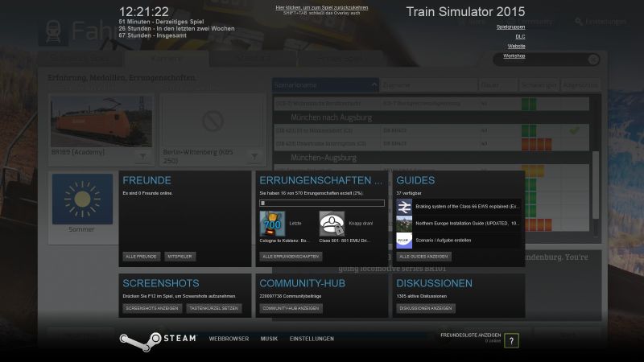
Task: Click TASTENKÜRZEL SETZEN button
Action: click(213, 308)
